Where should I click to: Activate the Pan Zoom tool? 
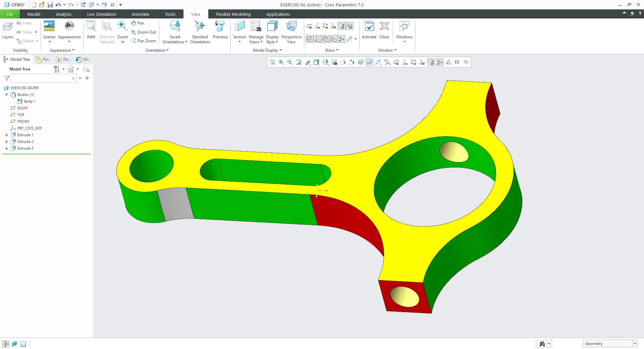pyautogui.click(x=144, y=41)
